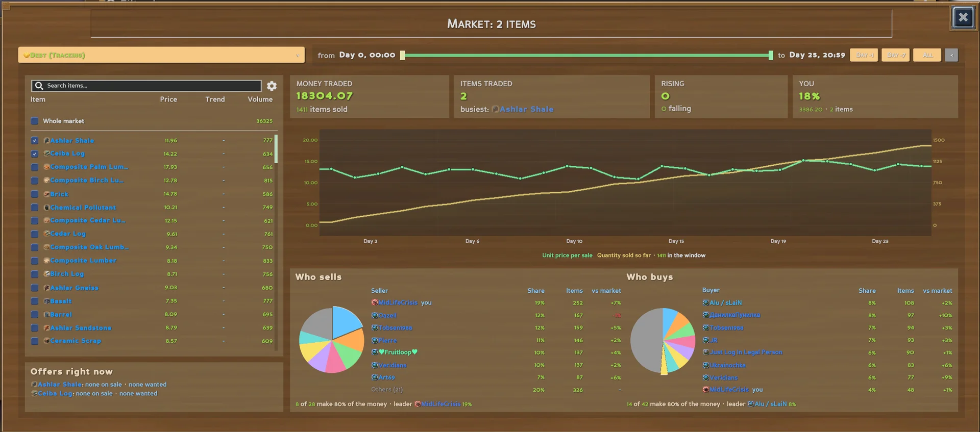Uncheck the Ashlar Shale checkbox
The height and width of the screenshot is (432, 980).
35,140
